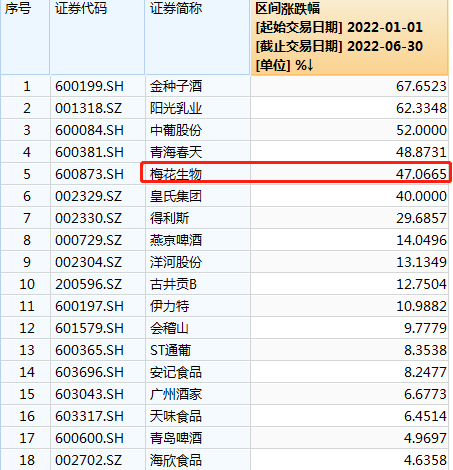Click the 证券简称 column header
Viewport: 453px width, 470px height.
pos(176,9)
